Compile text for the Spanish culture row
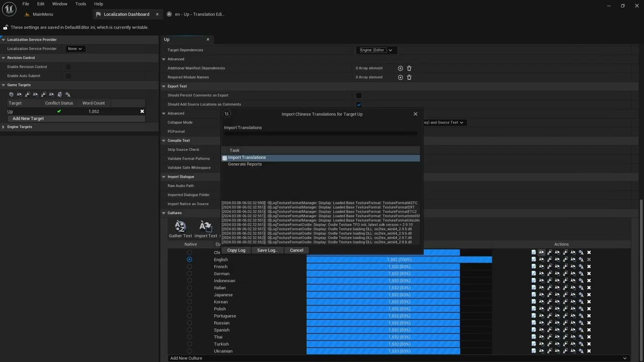Viewport: 644px width, 362px height. coord(581,330)
